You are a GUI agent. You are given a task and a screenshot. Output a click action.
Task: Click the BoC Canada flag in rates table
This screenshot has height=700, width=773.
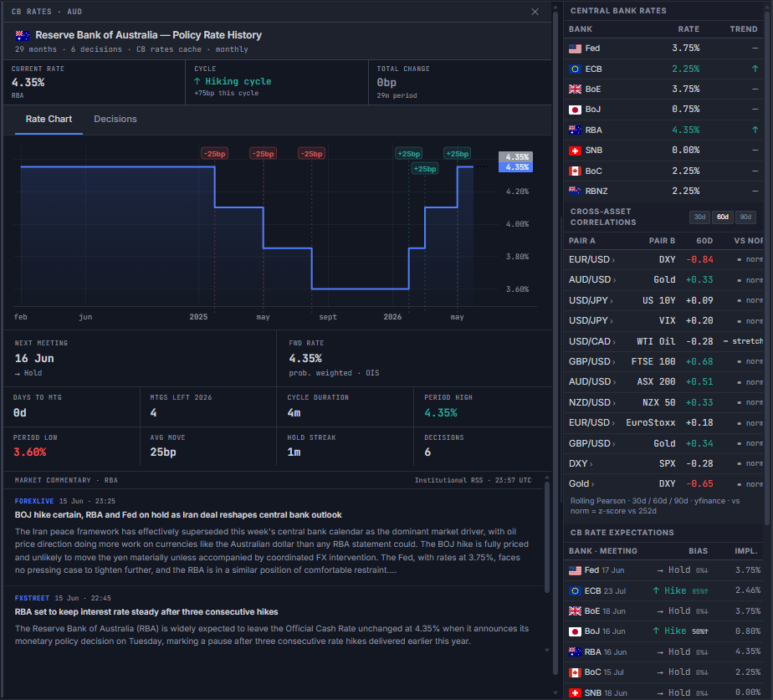[x=575, y=171]
